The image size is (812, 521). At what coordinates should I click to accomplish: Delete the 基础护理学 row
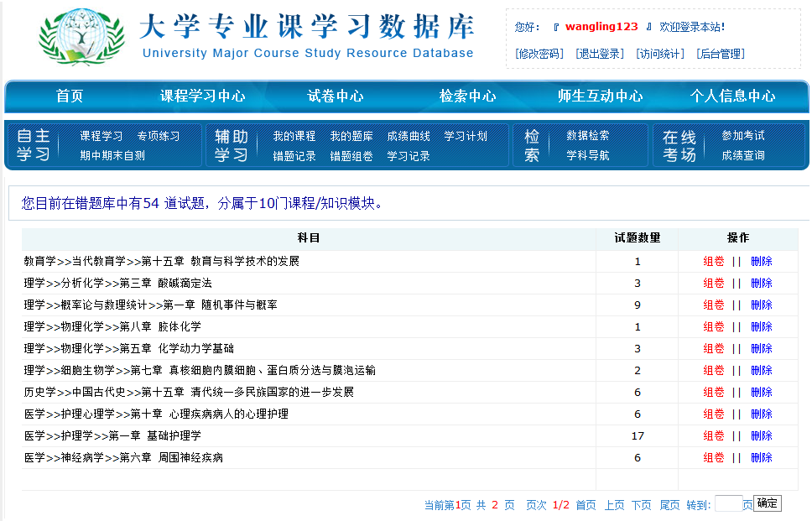(x=762, y=435)
